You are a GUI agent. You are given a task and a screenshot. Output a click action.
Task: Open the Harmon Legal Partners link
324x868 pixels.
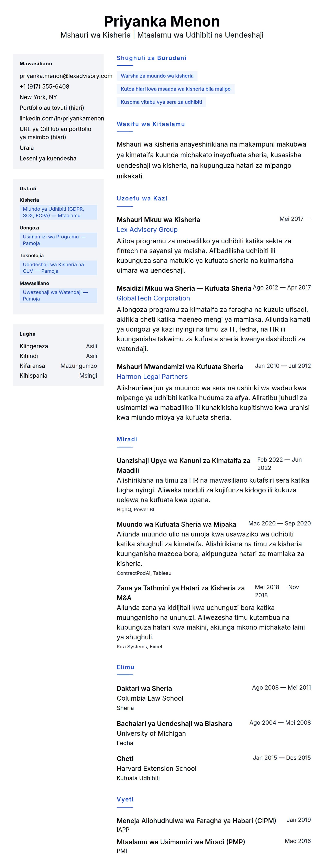[x=152, y=377]
